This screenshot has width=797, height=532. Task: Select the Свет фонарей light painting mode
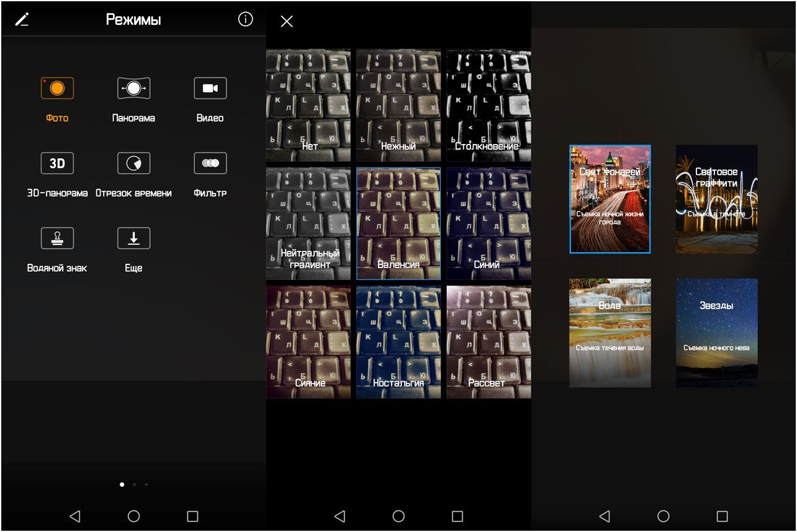(610, 199)
